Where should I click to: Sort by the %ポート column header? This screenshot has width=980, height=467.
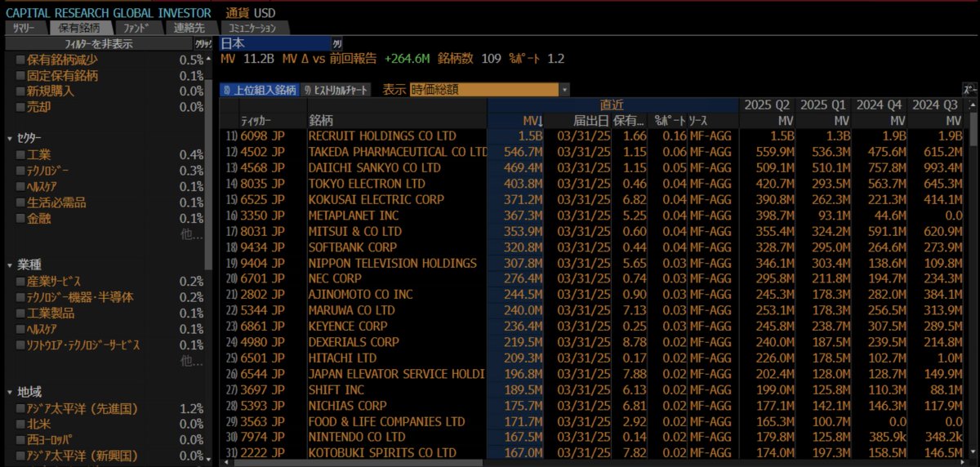(x=669, y=121)
